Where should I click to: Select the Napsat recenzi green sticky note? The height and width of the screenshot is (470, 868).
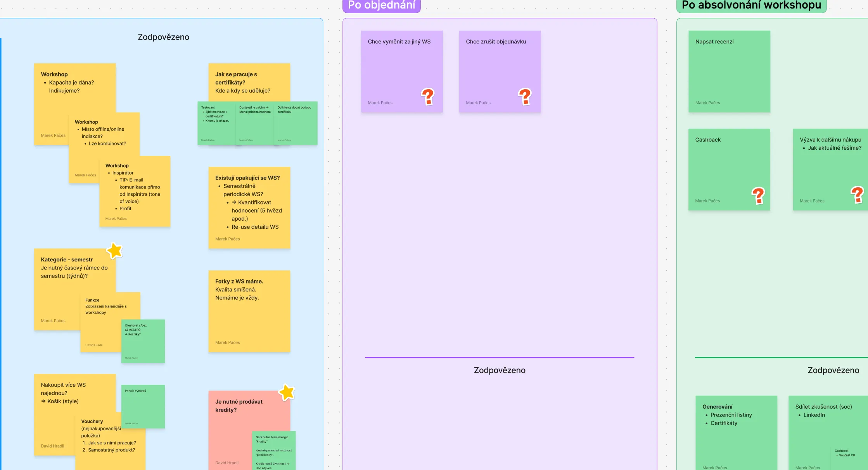pyautogui.click(x=730, y=72)
